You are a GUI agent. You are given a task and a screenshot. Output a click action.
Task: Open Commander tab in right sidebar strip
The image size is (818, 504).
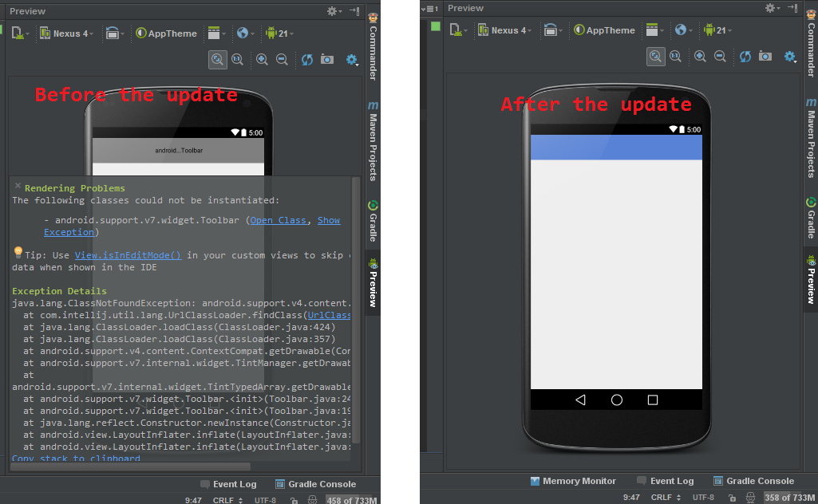click(x=812, y=44)
